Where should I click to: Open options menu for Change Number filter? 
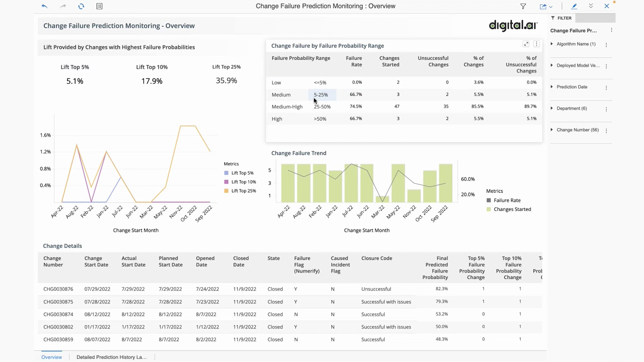606,131
